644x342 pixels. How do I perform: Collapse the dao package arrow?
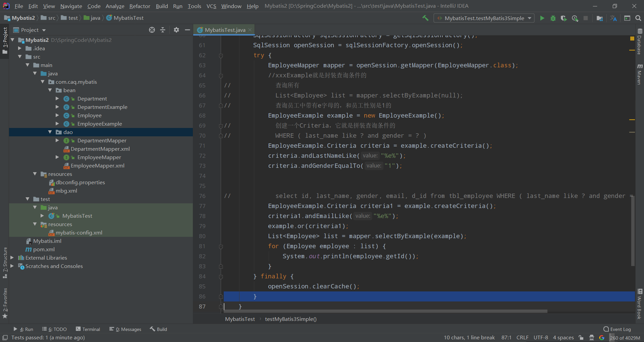pyautogui.click(x=50, y=132)
